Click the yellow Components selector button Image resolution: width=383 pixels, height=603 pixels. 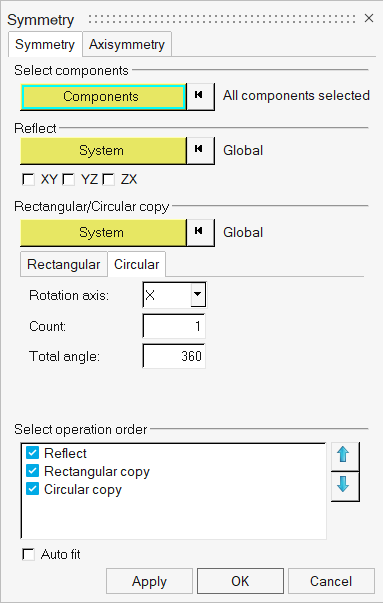[103, 97]
